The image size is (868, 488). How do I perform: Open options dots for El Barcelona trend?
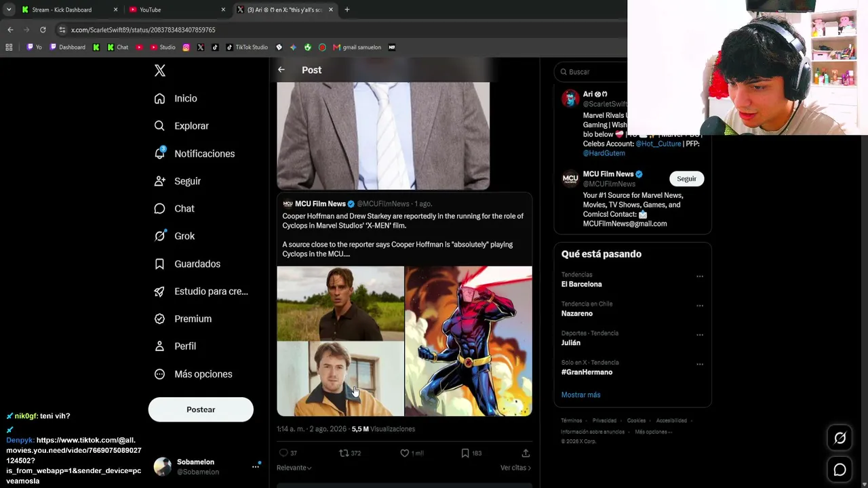pos(700,277)
